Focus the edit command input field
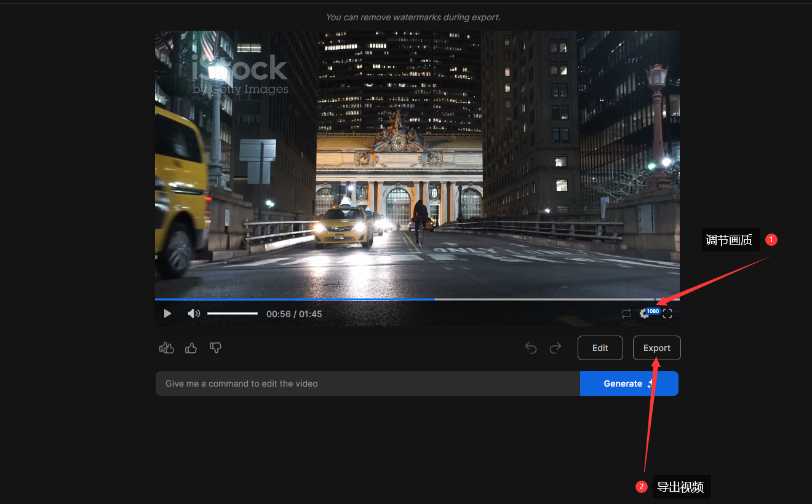The image size is (812, 504). click(368, 384)
